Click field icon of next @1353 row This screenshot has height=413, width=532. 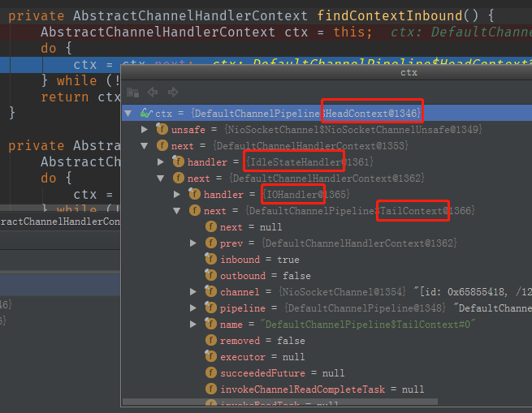[x=162, y=146]
